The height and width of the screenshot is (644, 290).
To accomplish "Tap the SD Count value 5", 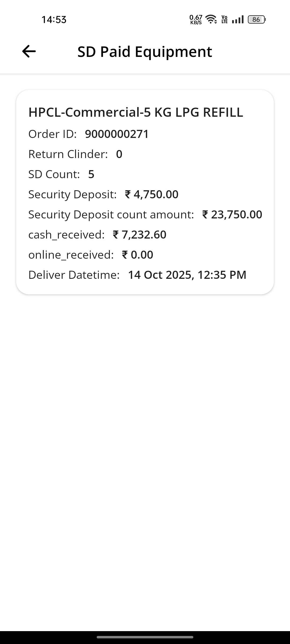I will tap(91, 174).
